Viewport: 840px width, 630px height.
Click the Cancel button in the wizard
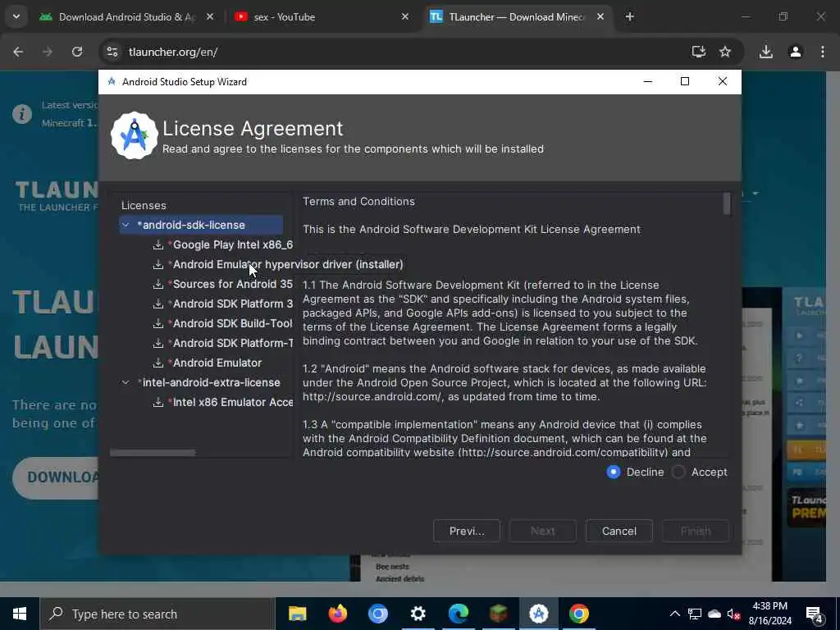coord(619,531)
